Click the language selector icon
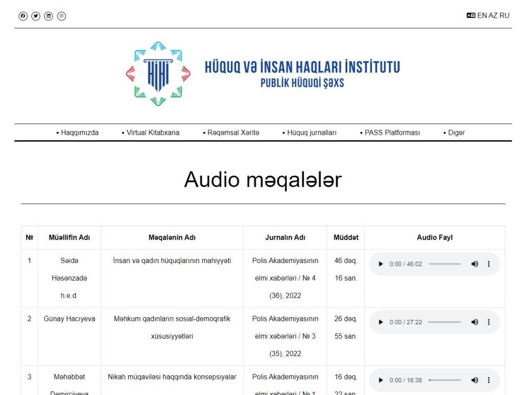This screenshot has height=395, width=532. [471, 15]
